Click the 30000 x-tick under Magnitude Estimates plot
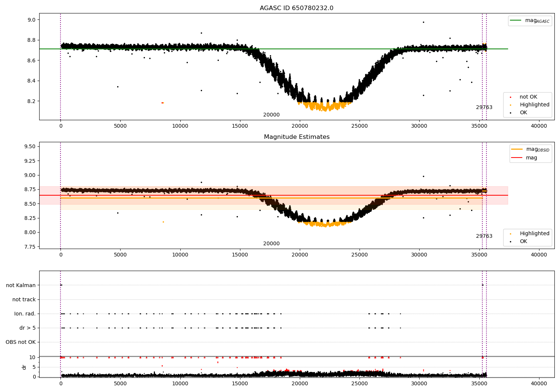 click(x=419, y=255)
